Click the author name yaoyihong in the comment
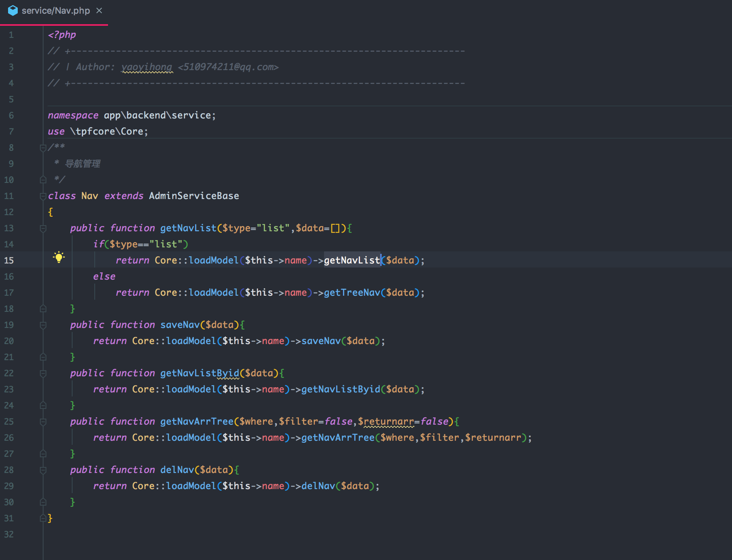Viewport: 732px width, 560px height. click(147, 67)
